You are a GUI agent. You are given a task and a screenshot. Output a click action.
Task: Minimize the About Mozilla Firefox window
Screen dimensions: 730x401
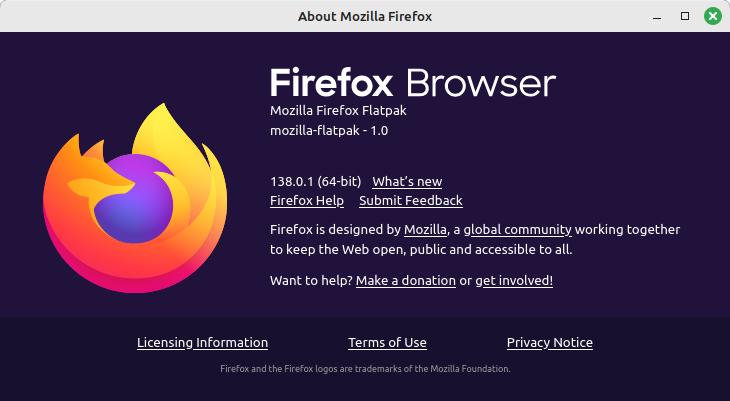[657, 17]
